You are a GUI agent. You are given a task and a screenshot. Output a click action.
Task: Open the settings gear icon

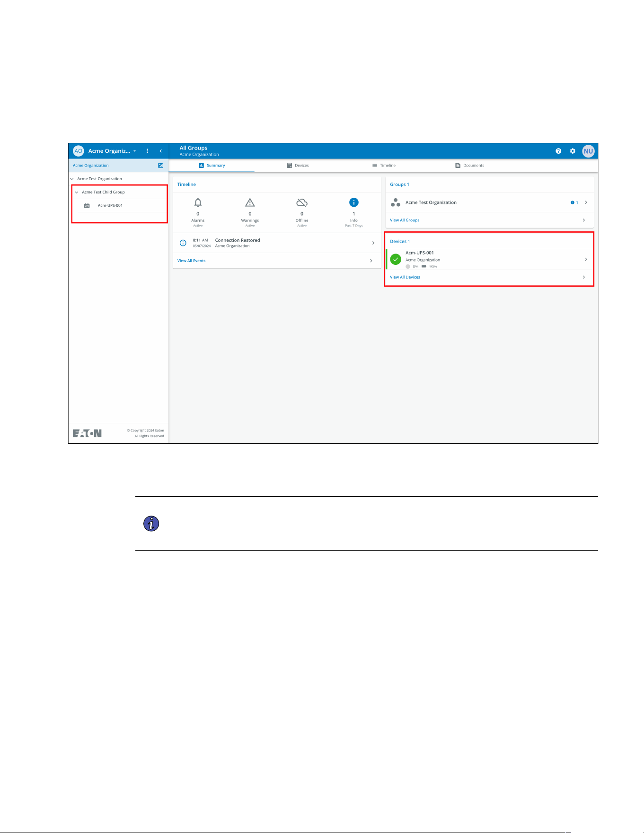pos(573,151)
